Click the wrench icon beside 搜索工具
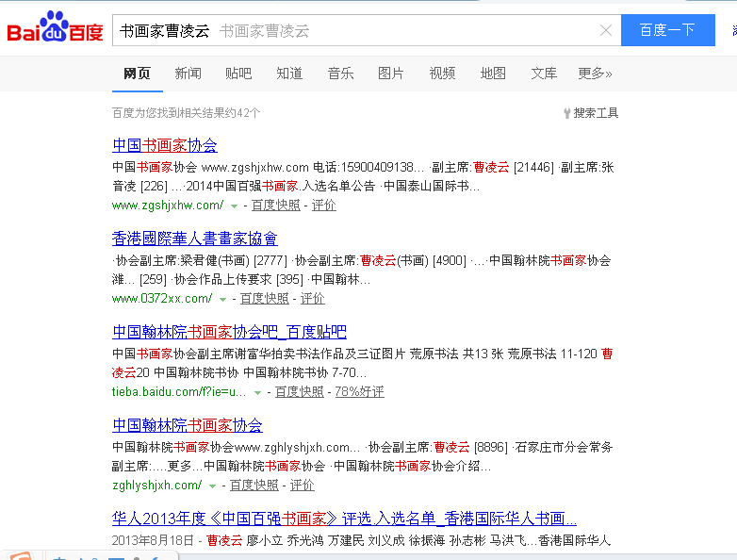 [x=567, y=113]
